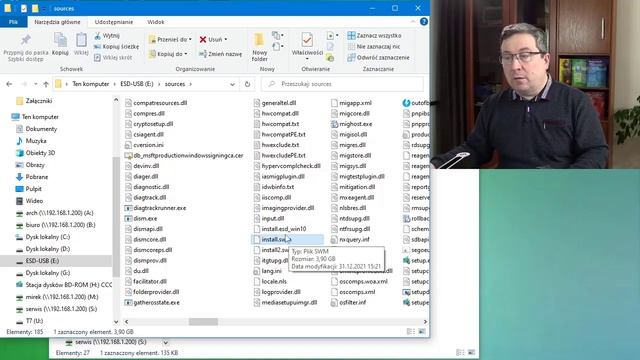Collapse the ribbon with chevron
Image resolution: width=640 pixels, height=360 pixels.
(413, 22)
